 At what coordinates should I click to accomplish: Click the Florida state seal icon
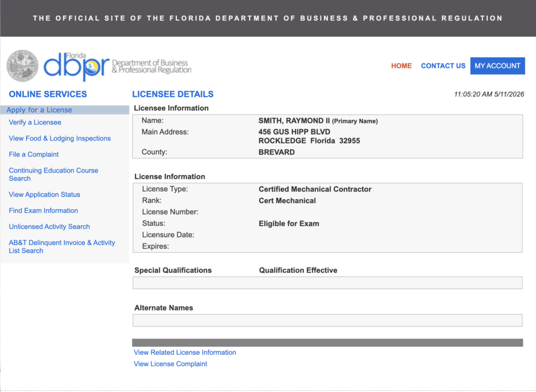click(23, 65)
